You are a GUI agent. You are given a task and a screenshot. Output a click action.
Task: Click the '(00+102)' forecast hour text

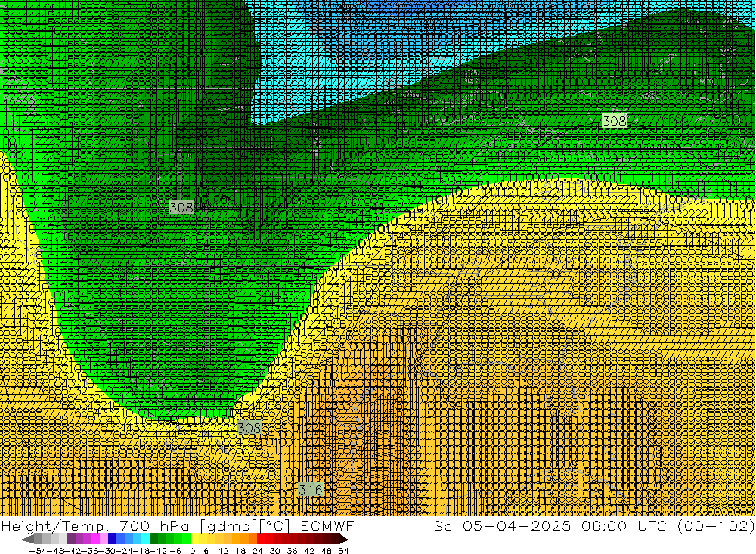(716, 525)
